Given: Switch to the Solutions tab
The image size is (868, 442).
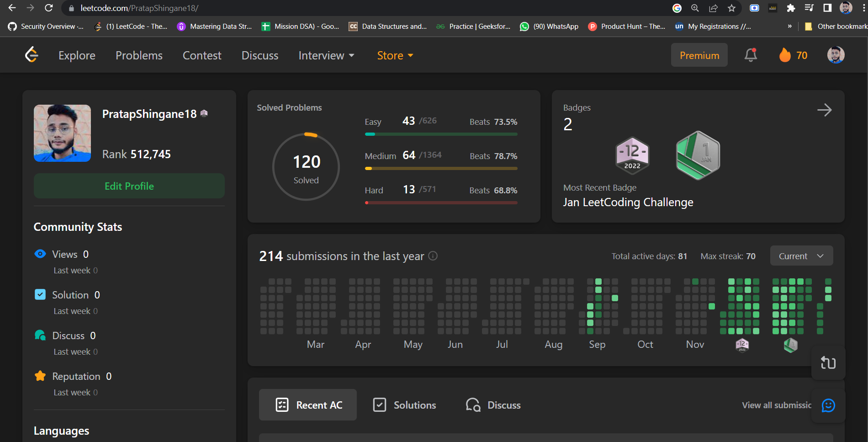Looking at the screenshot, I should [x=404, y=405].
